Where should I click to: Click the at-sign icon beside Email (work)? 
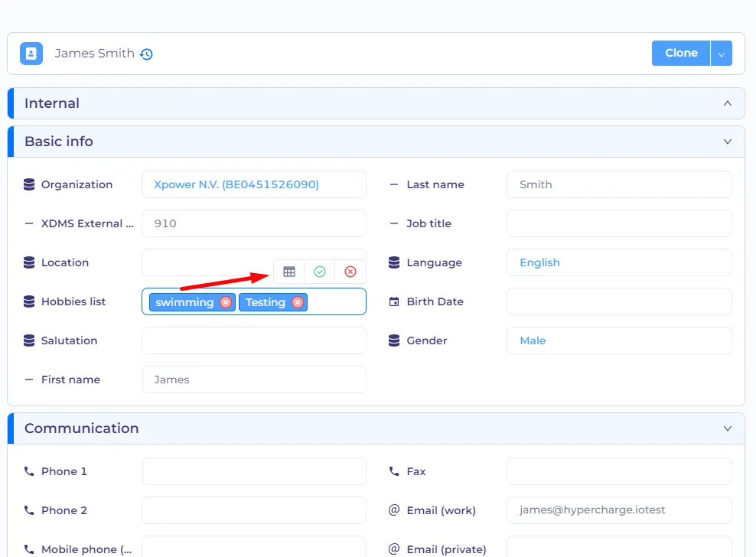pyautogui.click(x=394, y=510)
